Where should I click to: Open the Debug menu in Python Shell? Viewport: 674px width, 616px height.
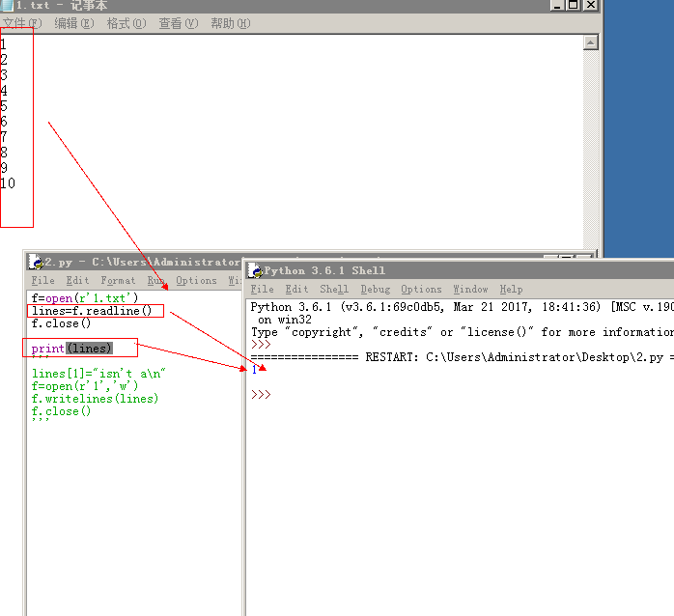pyautogui.click(x=376, y=290)
